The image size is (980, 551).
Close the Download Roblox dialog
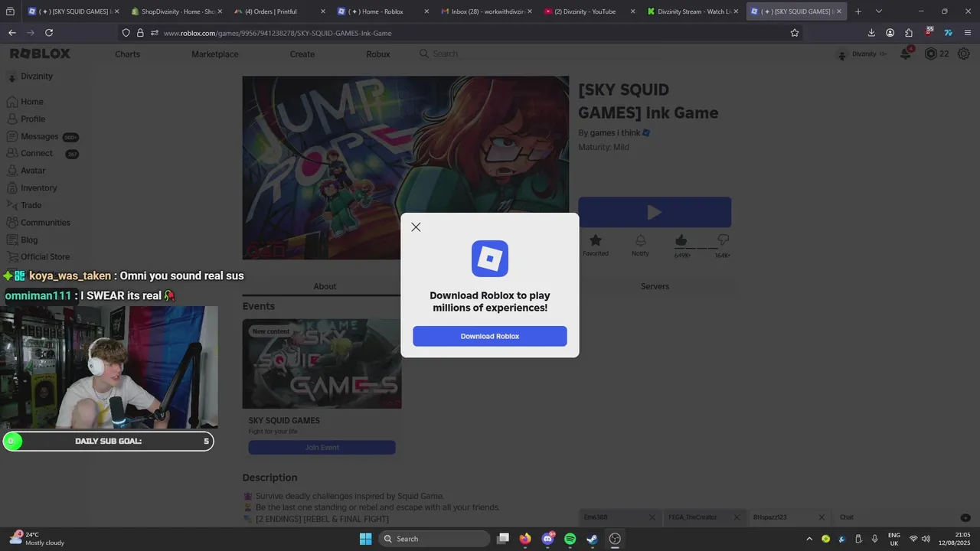pyautogui.click(x=416, y=227)
